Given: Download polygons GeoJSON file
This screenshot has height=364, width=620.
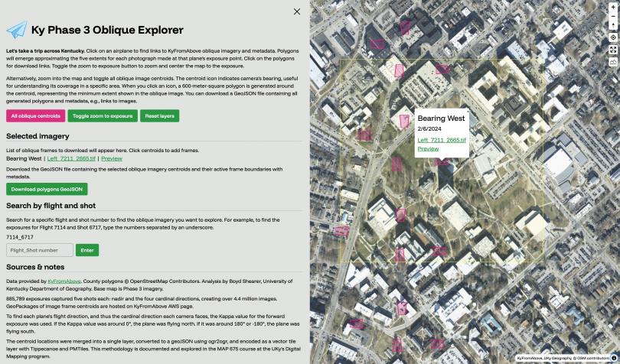Looking at the screenshot, I should coord(47,189).
